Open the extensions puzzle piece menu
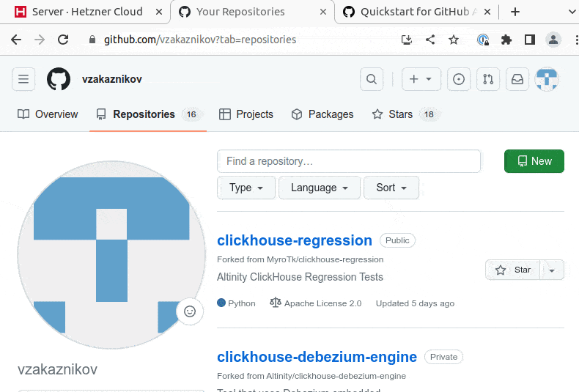 click(x=506, y=40)
